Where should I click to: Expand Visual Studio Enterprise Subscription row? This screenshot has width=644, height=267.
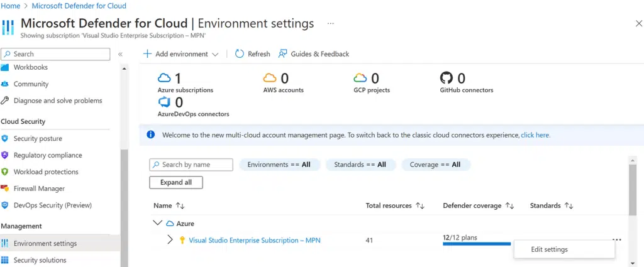click(x=170, y=240)
